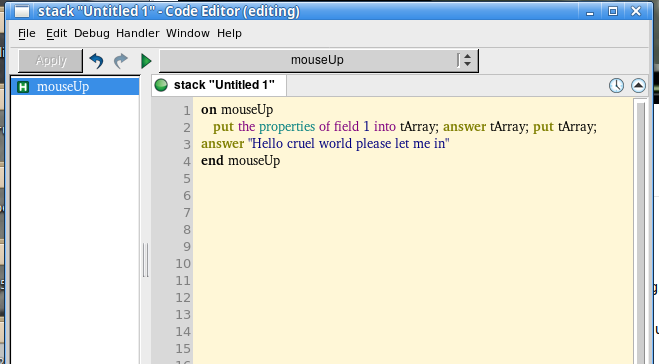Click line number 3 in the gutter
The width and height of the screenshot is (659, 364).
point(187,145)
